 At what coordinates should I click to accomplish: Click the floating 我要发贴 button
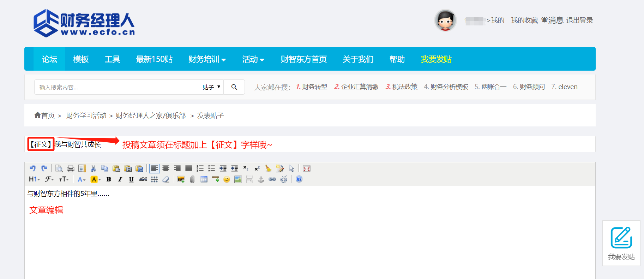(x=621, y=243)
